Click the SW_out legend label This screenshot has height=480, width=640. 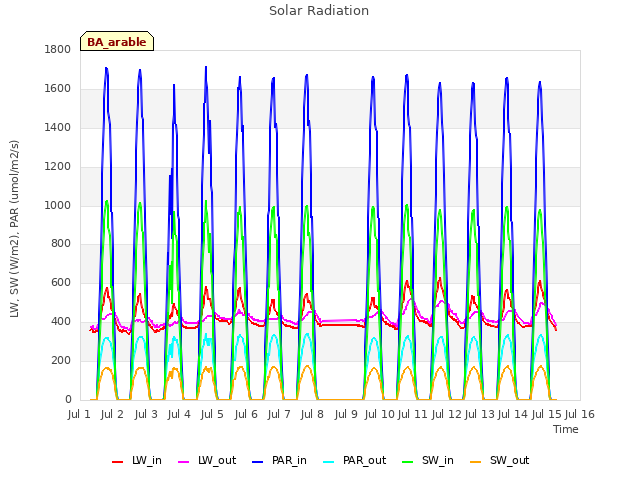[x=509, y=460]
